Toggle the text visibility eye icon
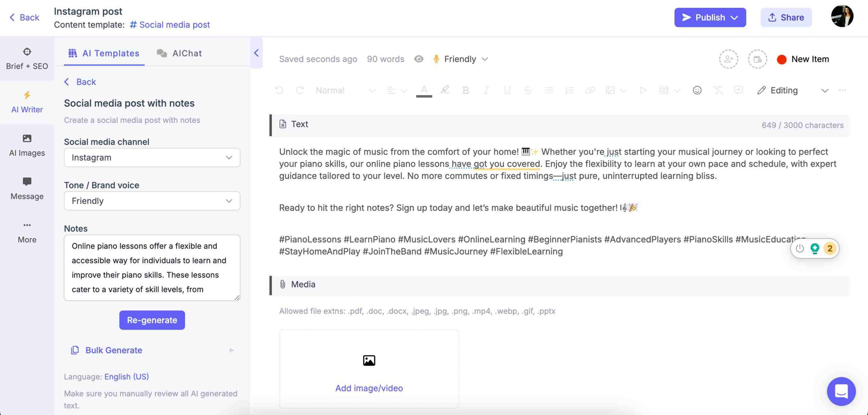The height and width of the screenshot is (415, 868). point(418,58)
